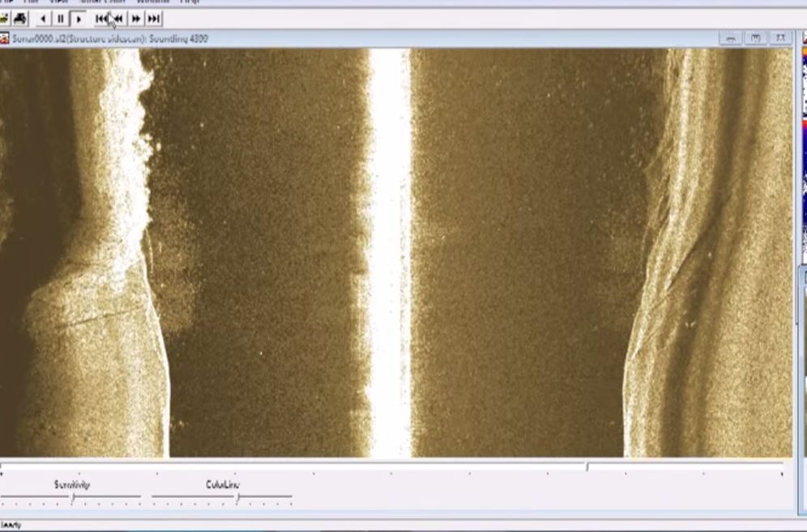The width and height of the screenshot is (807, 532).
Task: Click the Print toolbar icon
Action: (20, 19)
